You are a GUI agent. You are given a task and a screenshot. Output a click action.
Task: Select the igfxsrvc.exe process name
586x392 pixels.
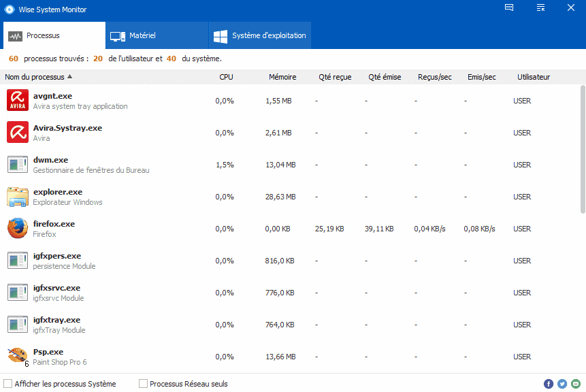pyautogui.click(x=56, y=288)
